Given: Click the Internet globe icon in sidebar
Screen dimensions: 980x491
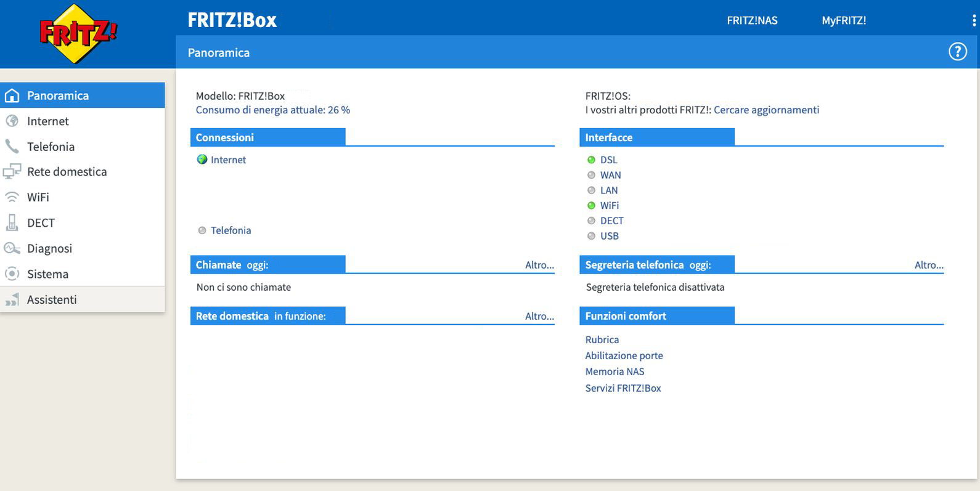Looking at the screenshot, I should click(12, 121).
